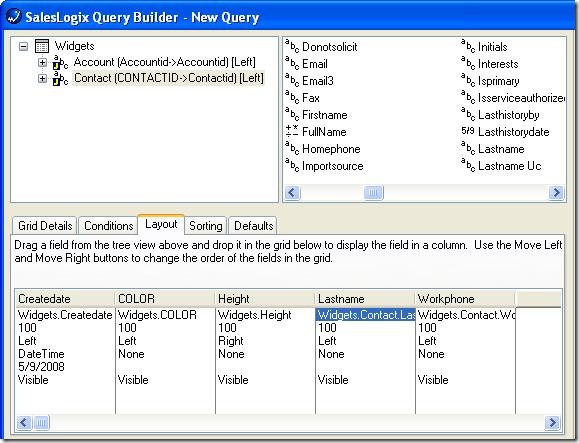Select Contact (CONTACTID->Contactid) [Left] item
This screenshot has width=579, height=443.
click(169, 78)
